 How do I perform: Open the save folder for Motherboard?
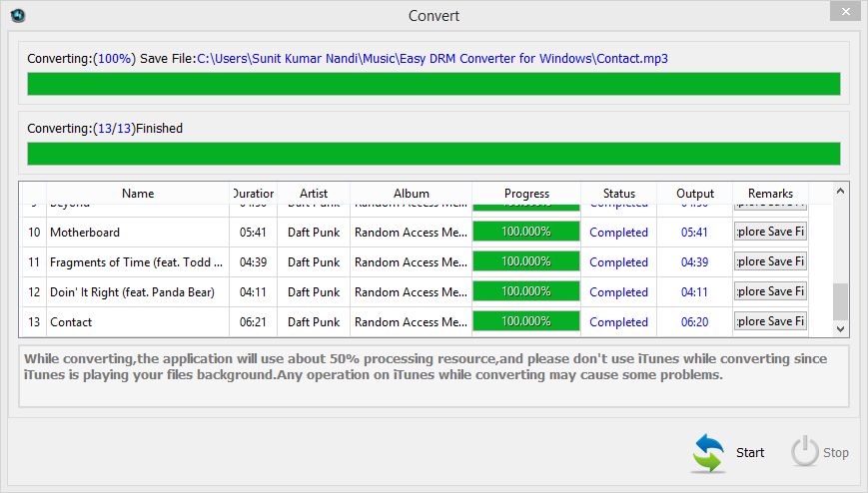pos(770,232)
